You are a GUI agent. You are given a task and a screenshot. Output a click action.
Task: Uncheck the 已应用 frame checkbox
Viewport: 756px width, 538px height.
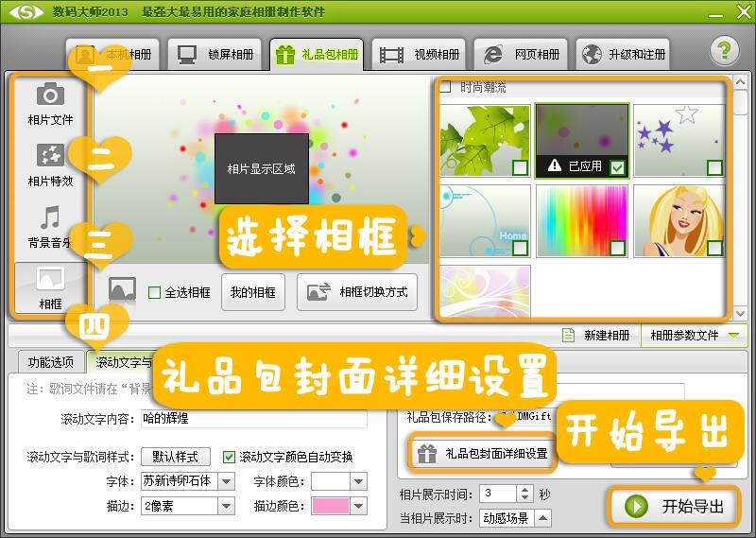click(x=617, y=167)
